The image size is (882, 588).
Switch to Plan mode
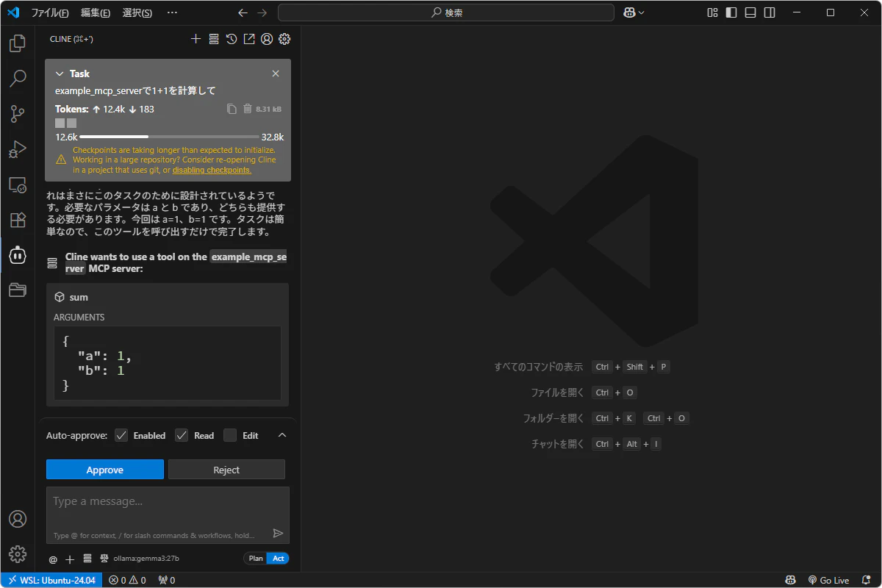(x=256, y=559)
